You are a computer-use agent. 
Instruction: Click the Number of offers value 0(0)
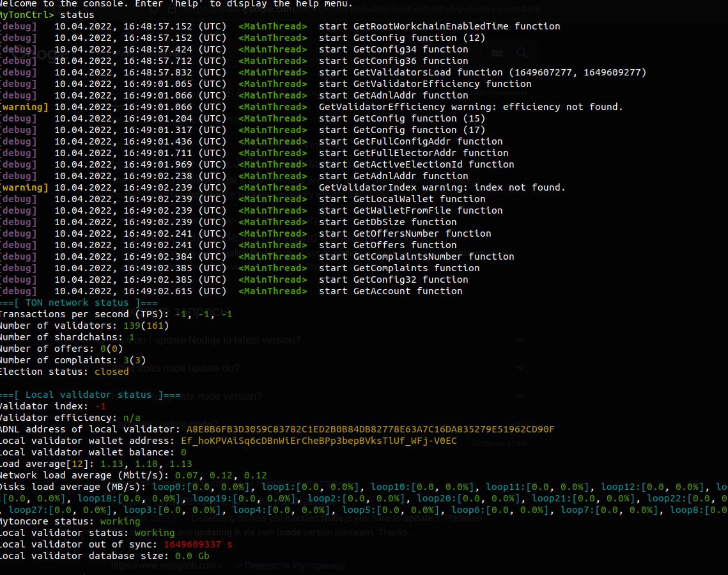coord(111,349)
